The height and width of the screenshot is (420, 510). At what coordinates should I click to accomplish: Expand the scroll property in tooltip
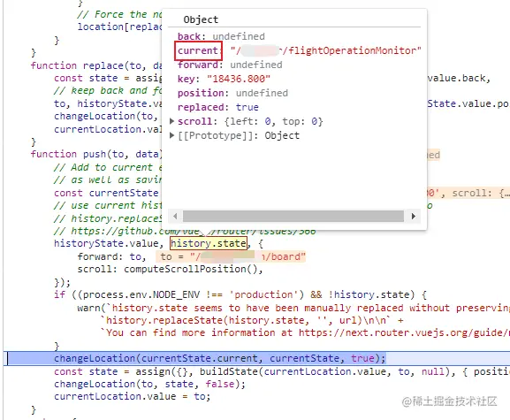coord(172,121)
